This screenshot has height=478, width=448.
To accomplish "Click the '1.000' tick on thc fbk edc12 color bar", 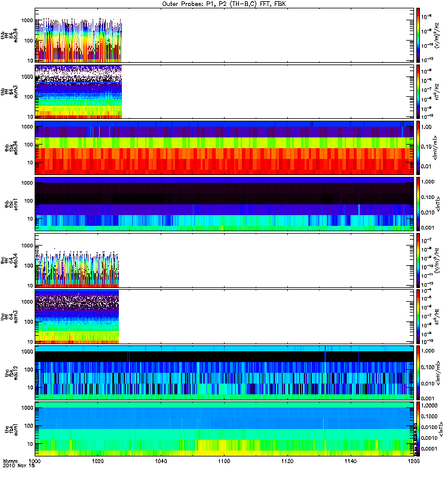I will pyautogui.click(x=428, y=351).
